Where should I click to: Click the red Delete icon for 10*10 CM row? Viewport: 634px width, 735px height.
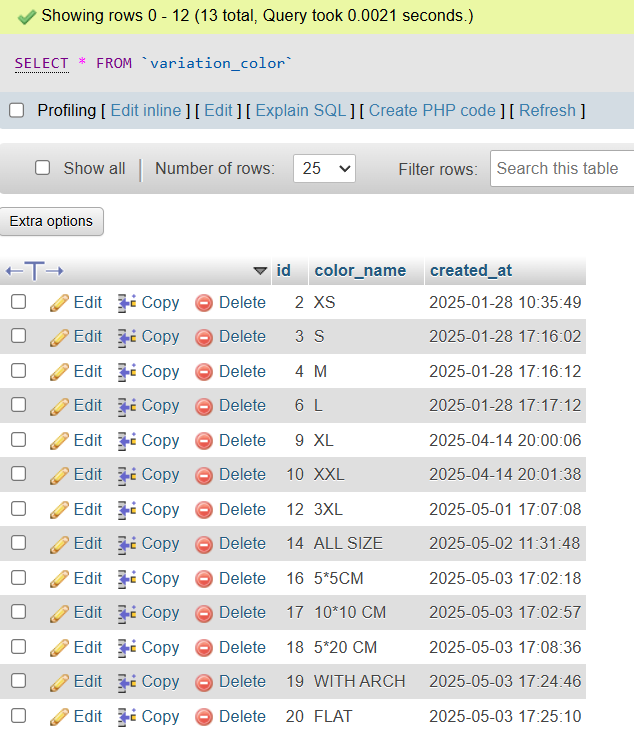coord(204,613)
